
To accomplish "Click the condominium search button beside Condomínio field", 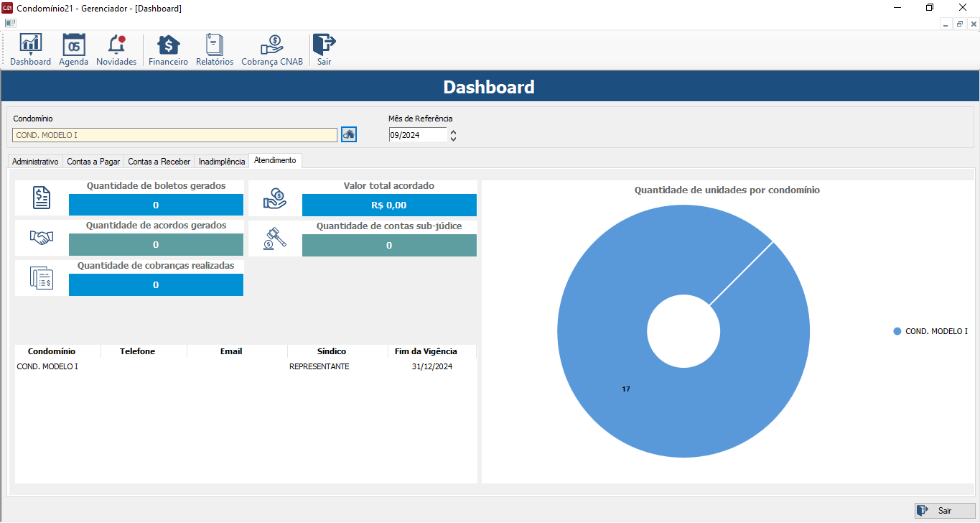I will 349,134.
